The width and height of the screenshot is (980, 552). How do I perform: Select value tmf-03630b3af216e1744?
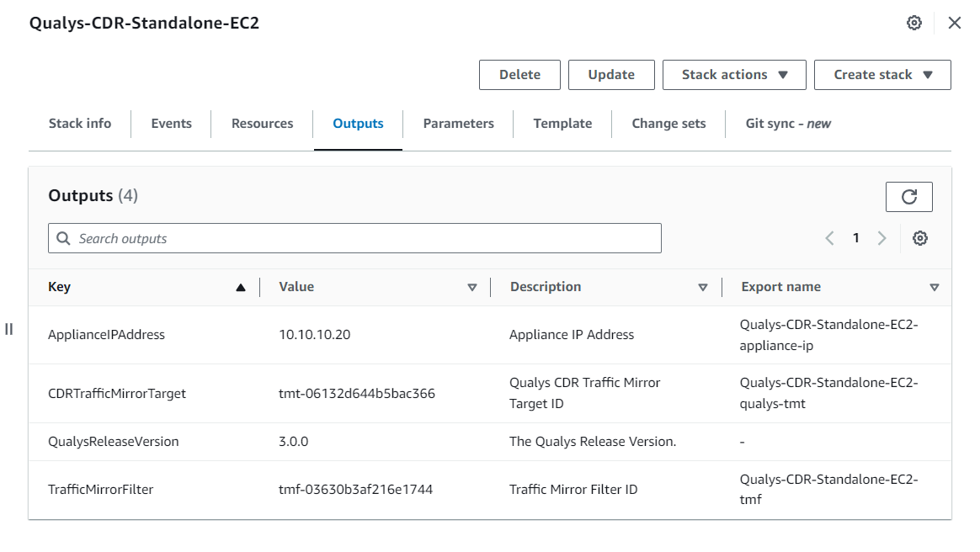tap(355, 490)
